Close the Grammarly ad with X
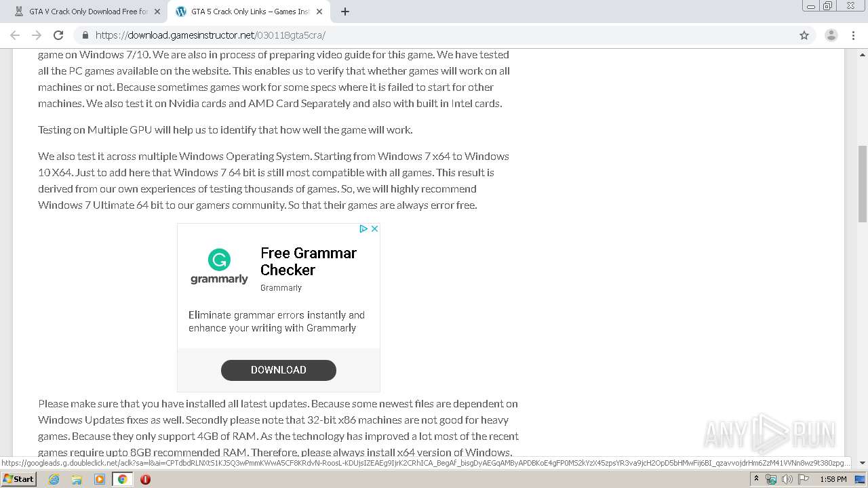 click(x=374, y=229)
